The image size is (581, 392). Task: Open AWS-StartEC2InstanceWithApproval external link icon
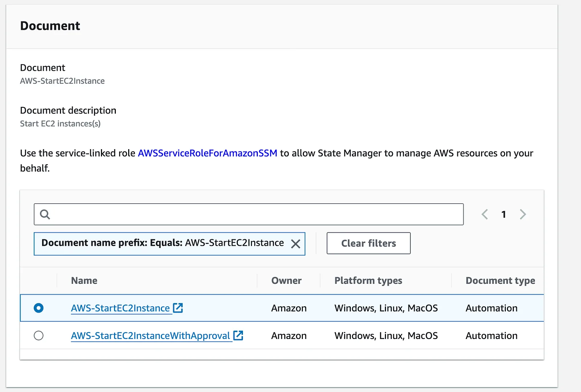coord(238,335)
